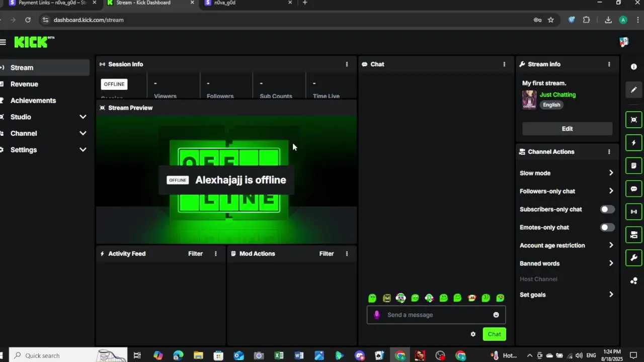The width and height of the screenshot is (644, 362).
Task: Switch to n0va_g0d browser tab
Action: 247,3
